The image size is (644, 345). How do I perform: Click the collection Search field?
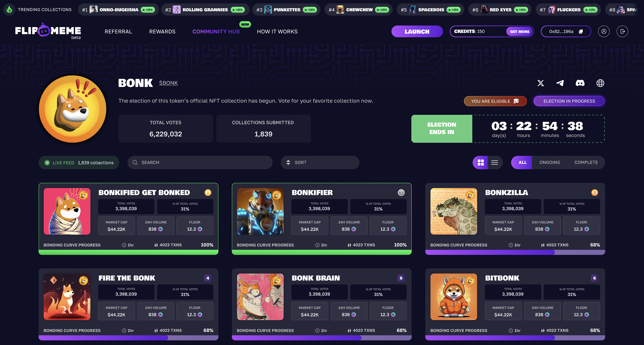[200, 163]
